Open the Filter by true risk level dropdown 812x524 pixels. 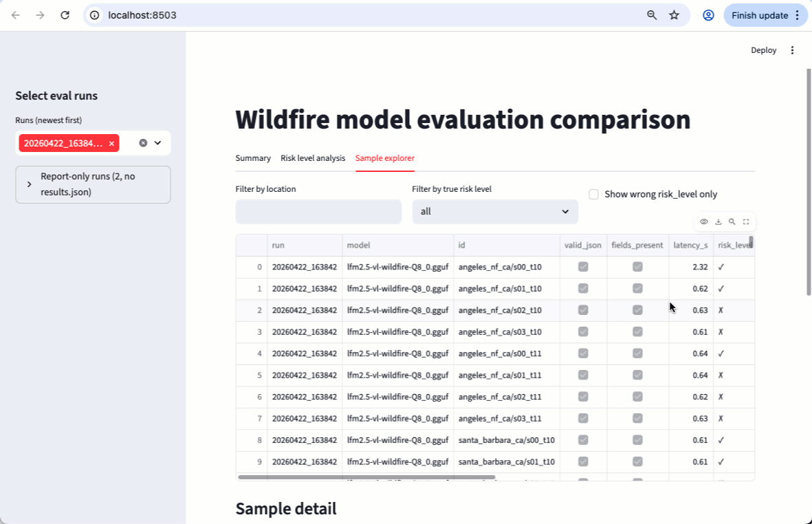[494, 211]
